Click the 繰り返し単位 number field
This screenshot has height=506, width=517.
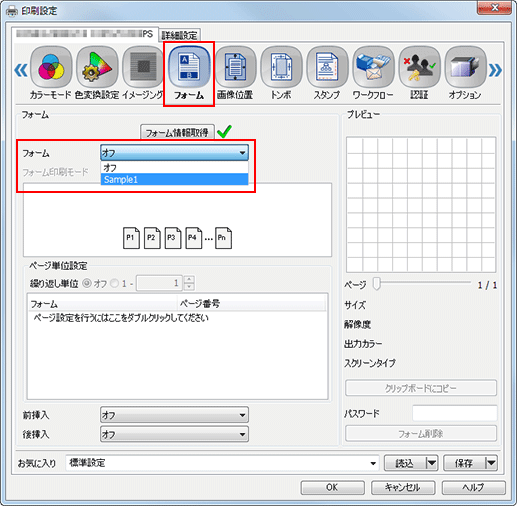(159, 283)
